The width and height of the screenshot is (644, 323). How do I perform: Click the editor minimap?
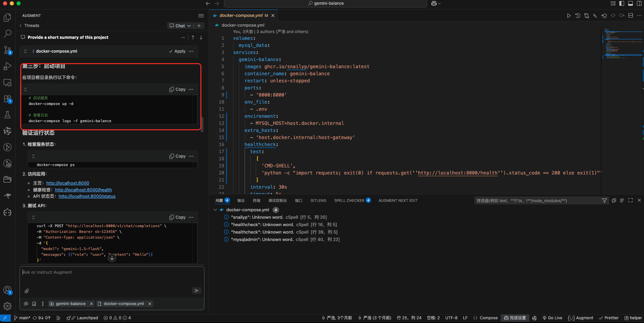(622, 44)
